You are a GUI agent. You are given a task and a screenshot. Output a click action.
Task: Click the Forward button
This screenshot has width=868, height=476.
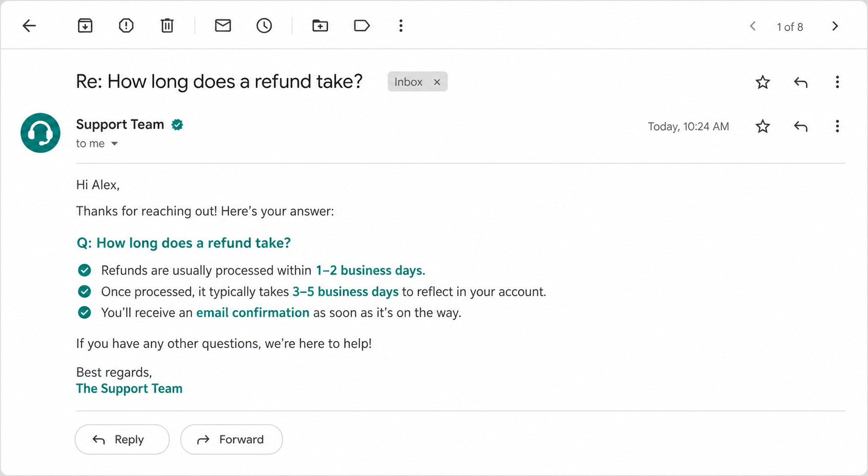(231, 439)
